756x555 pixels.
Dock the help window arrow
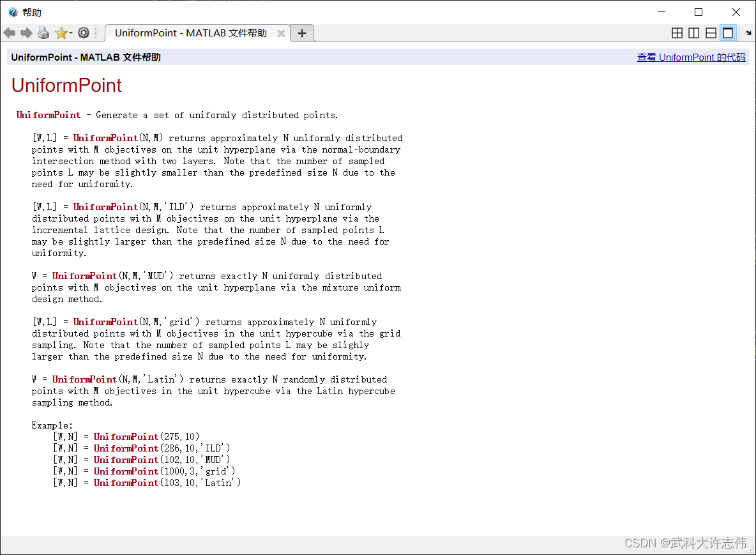click(x=748, y=33)
